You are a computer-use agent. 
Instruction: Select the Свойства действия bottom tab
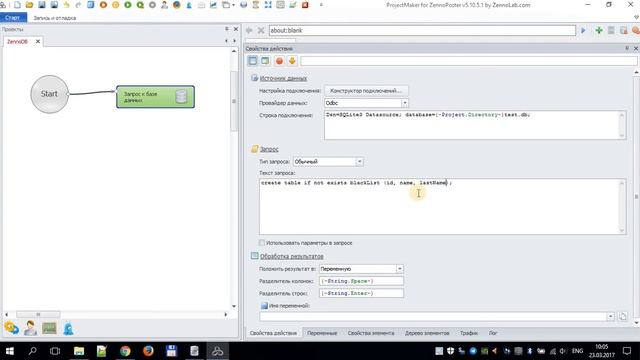tap(273, 333)
